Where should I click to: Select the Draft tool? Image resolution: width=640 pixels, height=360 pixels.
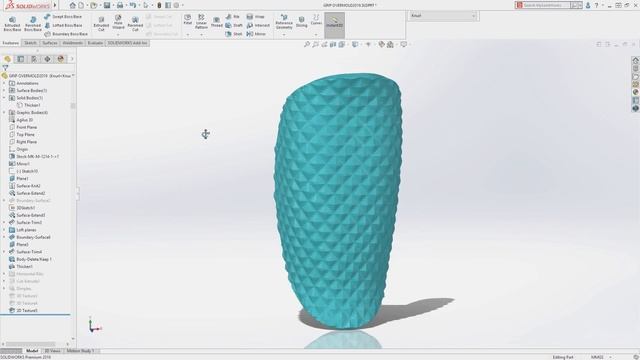point(234,25)
